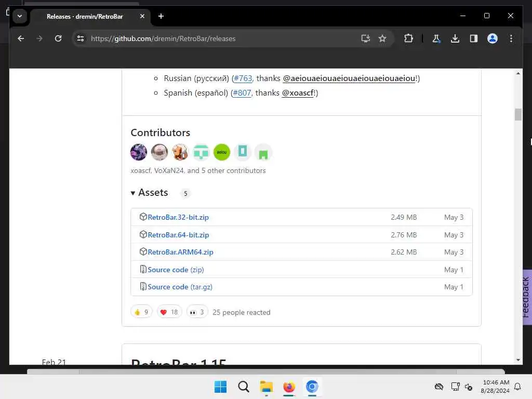Viewport: 532px width, 399px height.
Task: Click the forward navigation arrow
Action: point(39,38)
